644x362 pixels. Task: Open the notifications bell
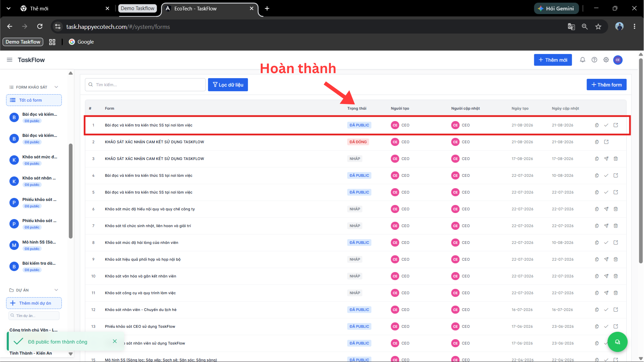point(583,60)
